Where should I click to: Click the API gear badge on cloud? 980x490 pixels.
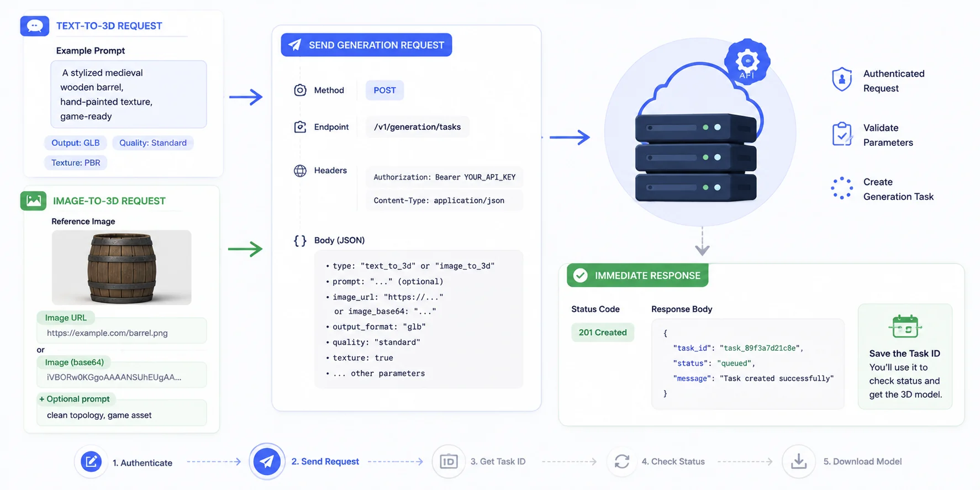click(x=747, y=61)
